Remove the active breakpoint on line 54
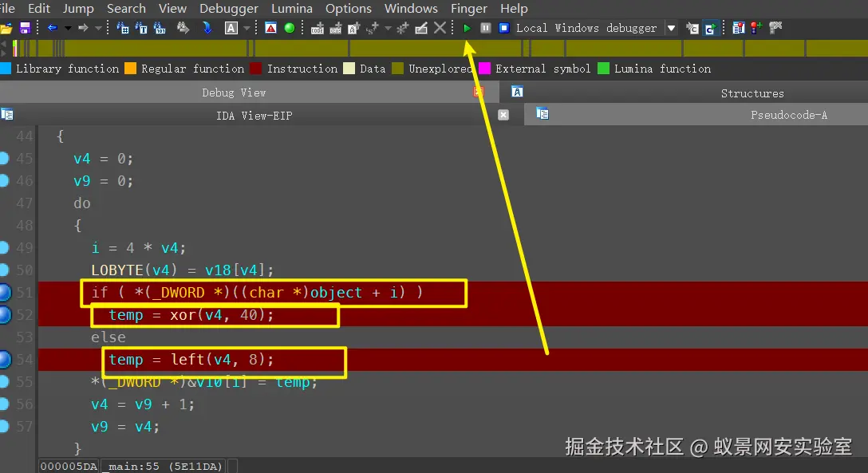Image resolution: width=868 pixels, height=473 pixels. (5, 359)
